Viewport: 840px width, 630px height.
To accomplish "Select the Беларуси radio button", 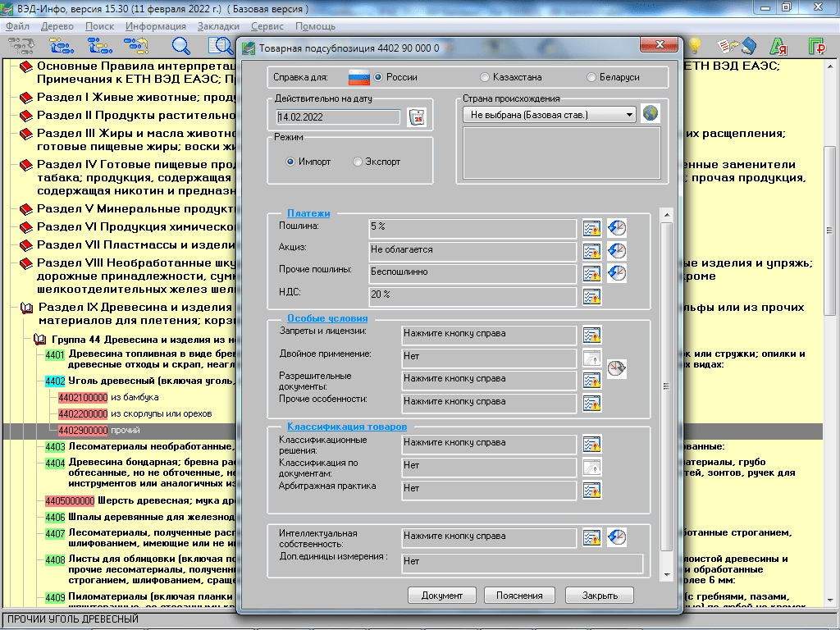I will (591, 77).
